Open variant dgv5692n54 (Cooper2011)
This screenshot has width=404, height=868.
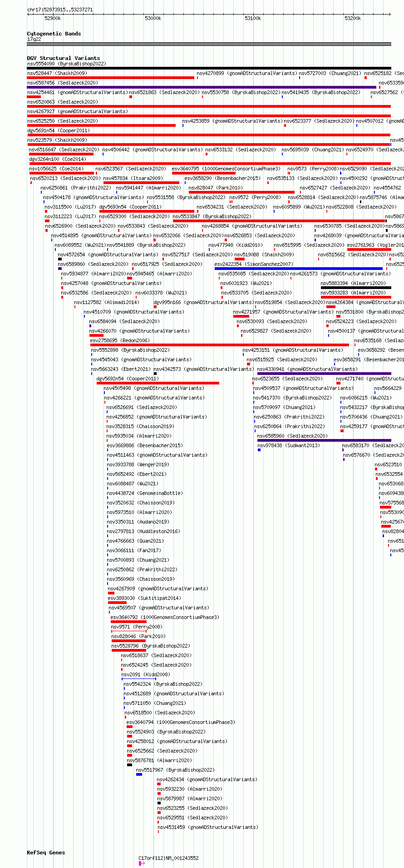point(128,379)
